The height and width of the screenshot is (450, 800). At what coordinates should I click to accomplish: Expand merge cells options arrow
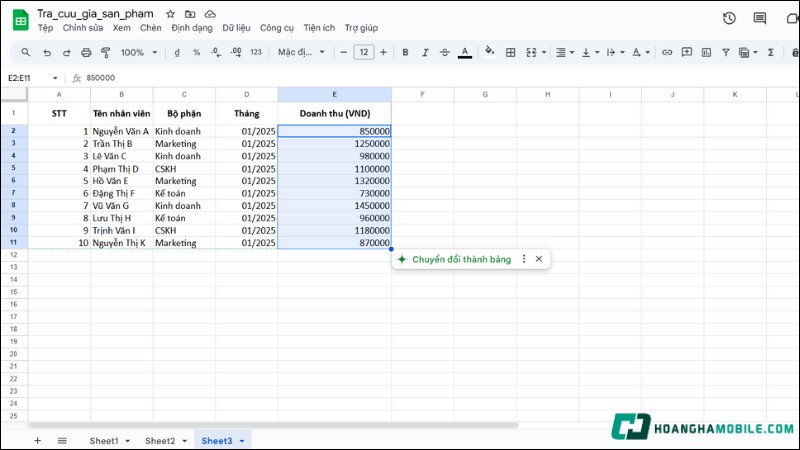544,52
